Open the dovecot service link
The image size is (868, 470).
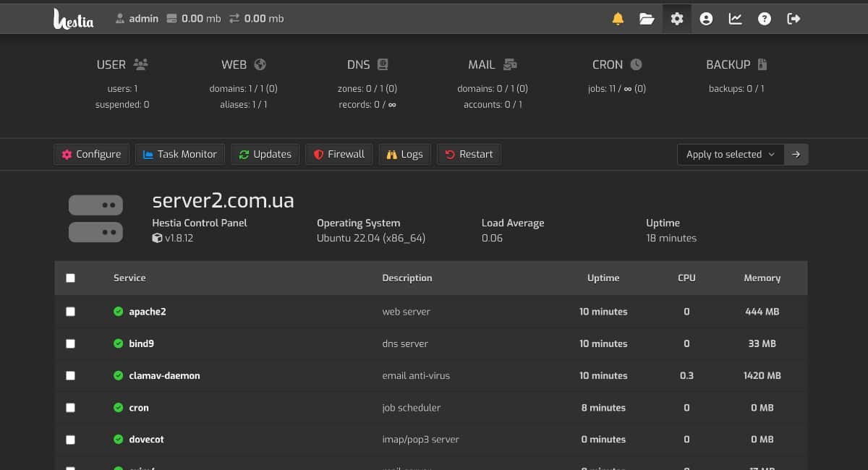click(x=146, y=440)
